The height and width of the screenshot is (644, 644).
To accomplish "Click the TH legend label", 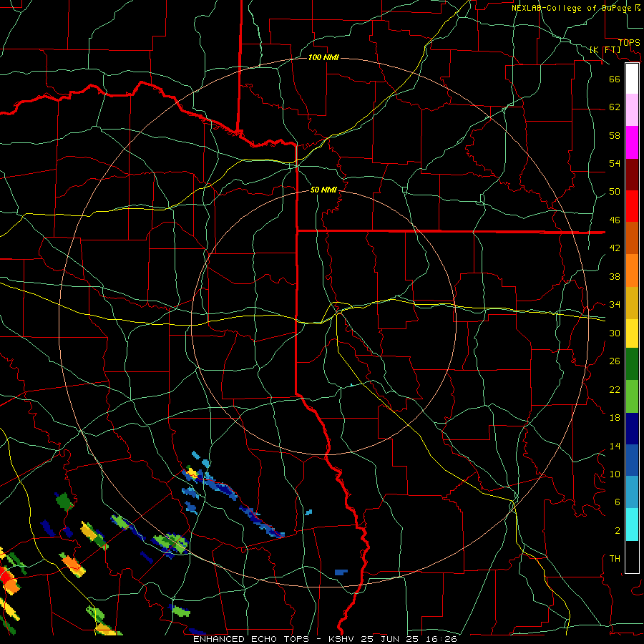I will point(615,559).
